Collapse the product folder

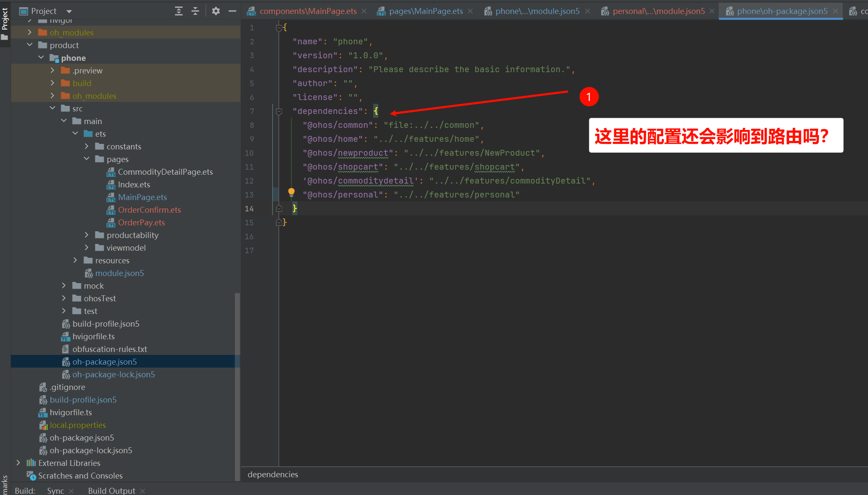29,45
